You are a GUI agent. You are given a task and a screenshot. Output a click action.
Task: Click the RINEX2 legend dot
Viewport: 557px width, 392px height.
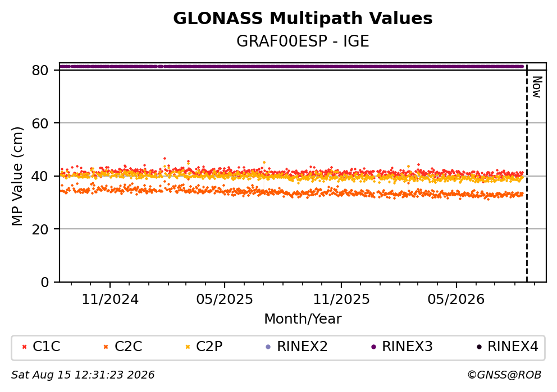268,347
